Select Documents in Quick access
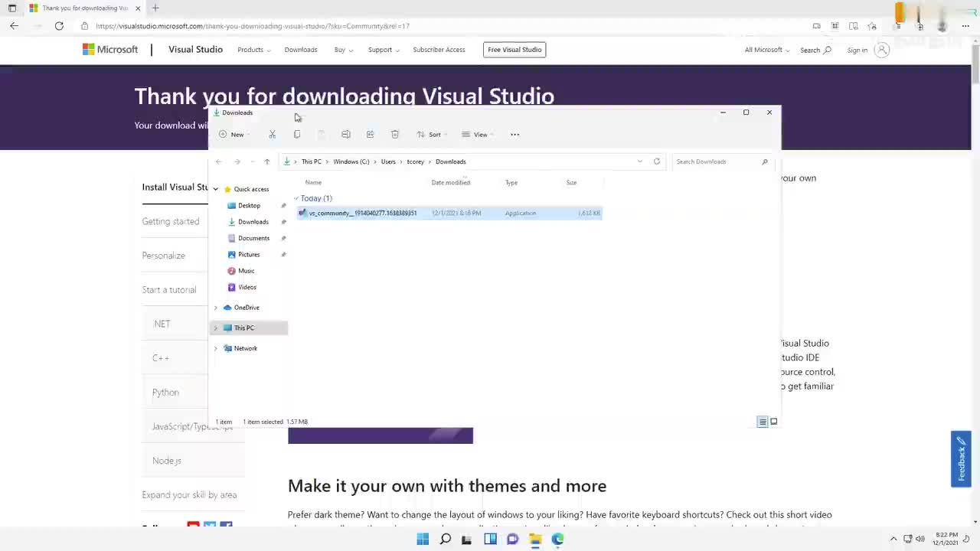The width and height of the screenshot is (980, 551). [x=253, y=238]
